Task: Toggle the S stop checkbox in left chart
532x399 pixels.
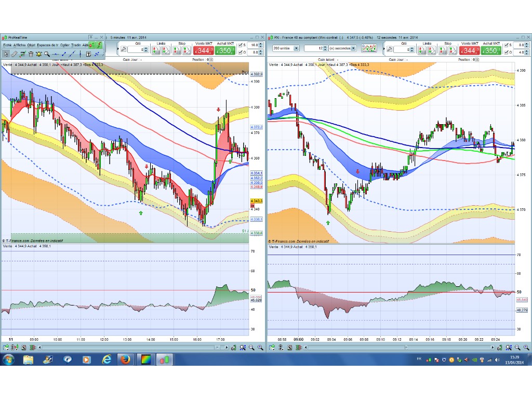Action: point(240,45)
